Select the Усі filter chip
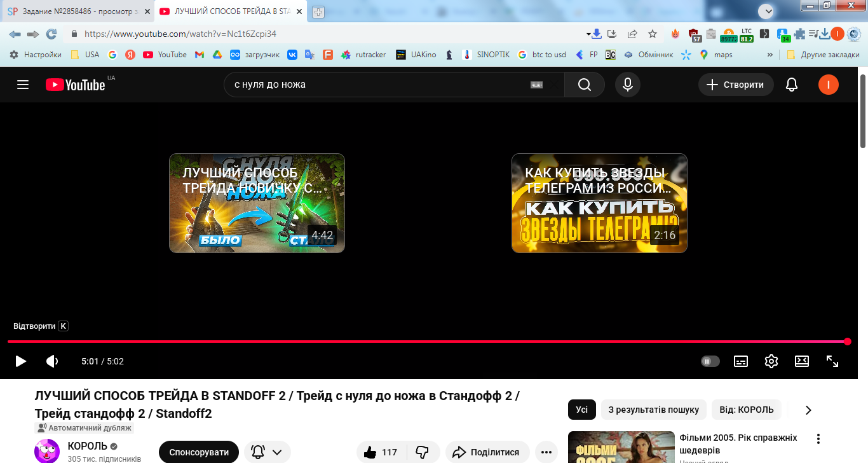The width and height of the screenshot is (868, 463). (x=581, y=410)
